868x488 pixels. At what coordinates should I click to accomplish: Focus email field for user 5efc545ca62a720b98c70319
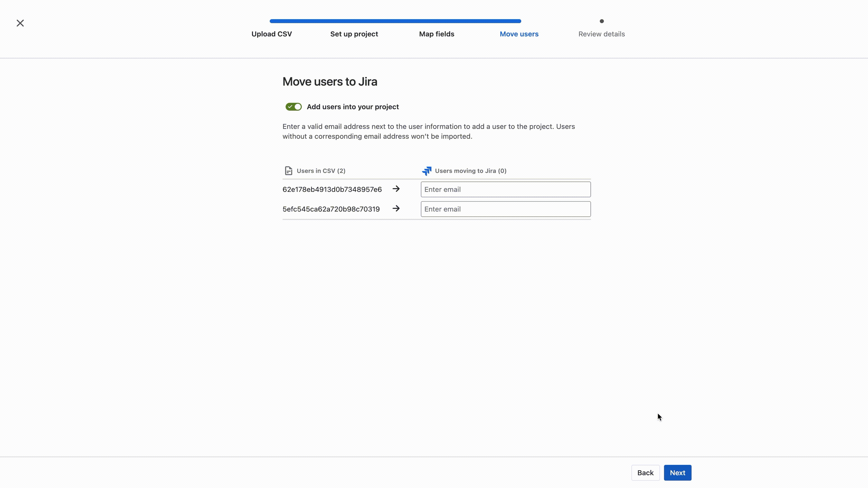pyautogui.click(x=505, y=209)
